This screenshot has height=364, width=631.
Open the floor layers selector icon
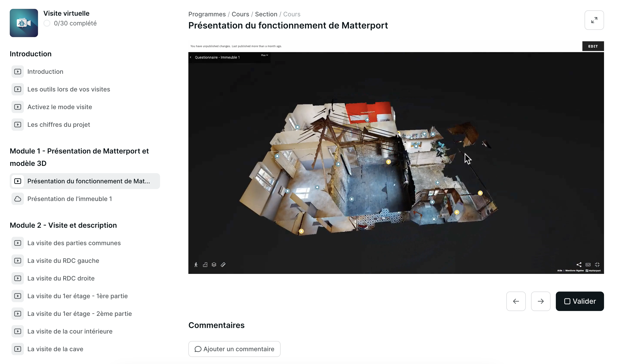pos(214,265)
